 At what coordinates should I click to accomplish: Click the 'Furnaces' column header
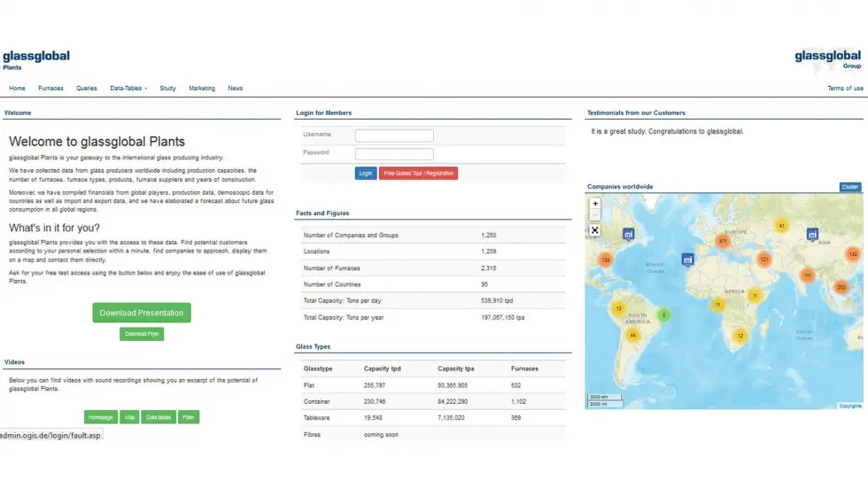click(x=524, y=368)
